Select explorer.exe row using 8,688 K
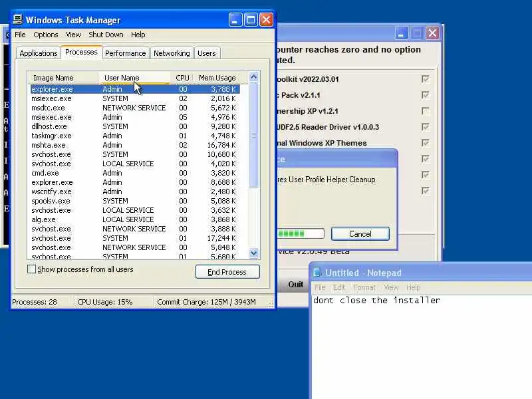 pyautogui.click(x=134, y=182)
